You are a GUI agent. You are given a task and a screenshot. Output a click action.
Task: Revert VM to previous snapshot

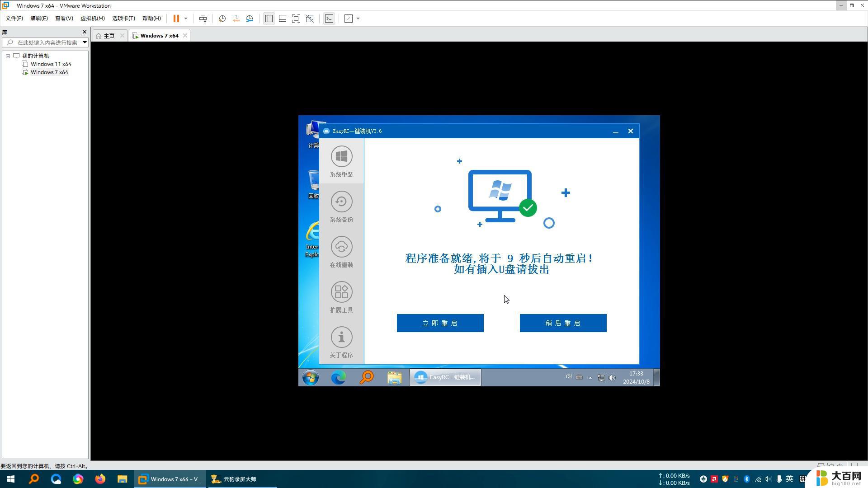pos(236,19)
